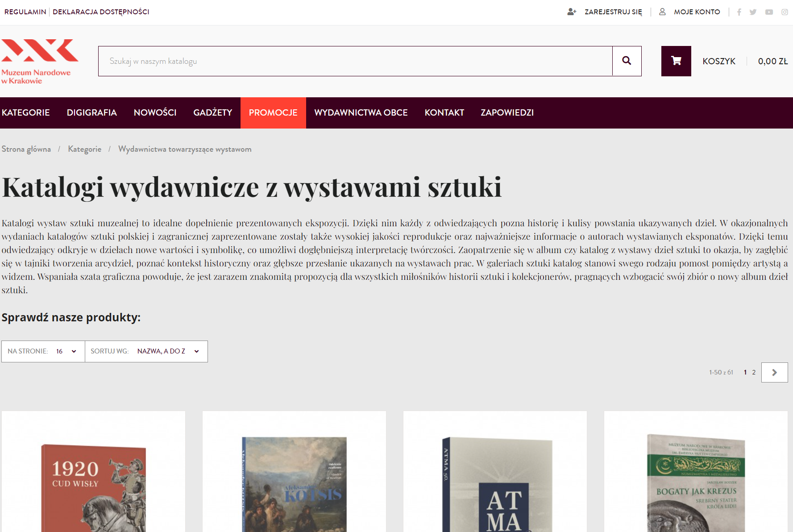The image size is (793, 532).
Task: Open the DIGIGRAFIA menu item
Action: click(x=91, y=112)
